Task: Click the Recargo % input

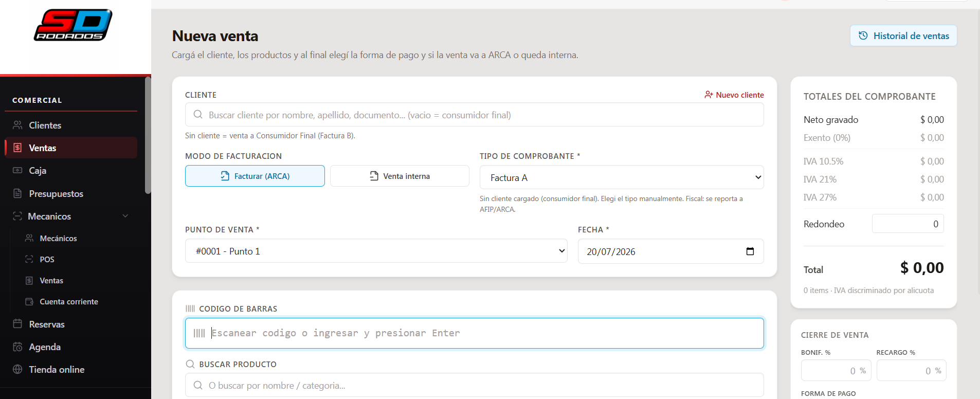Action: click(x=912, y=370)
